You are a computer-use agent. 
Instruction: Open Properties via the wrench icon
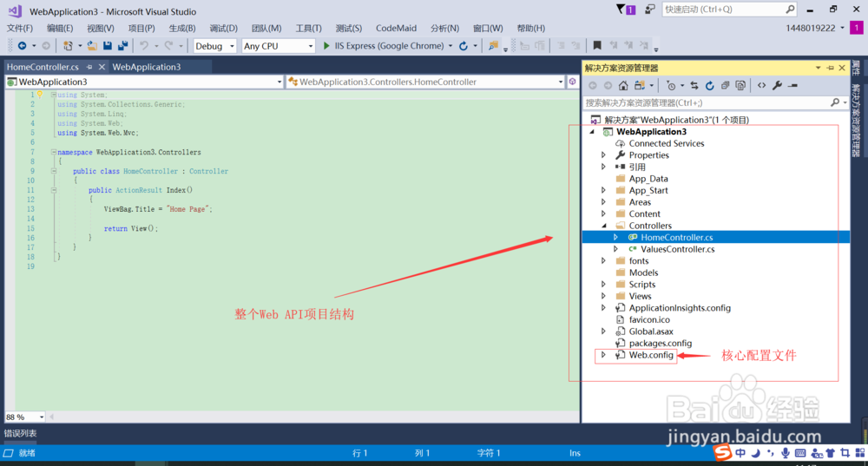point(777,86)
